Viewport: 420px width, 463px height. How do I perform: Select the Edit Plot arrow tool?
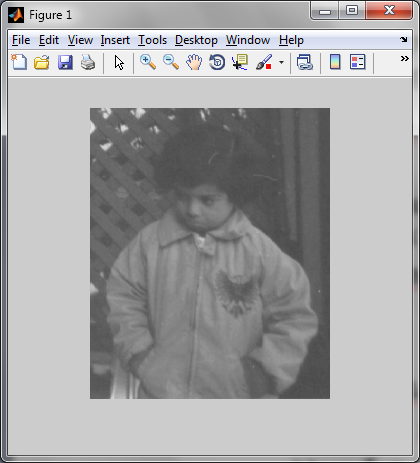click(x=119, y=62)
